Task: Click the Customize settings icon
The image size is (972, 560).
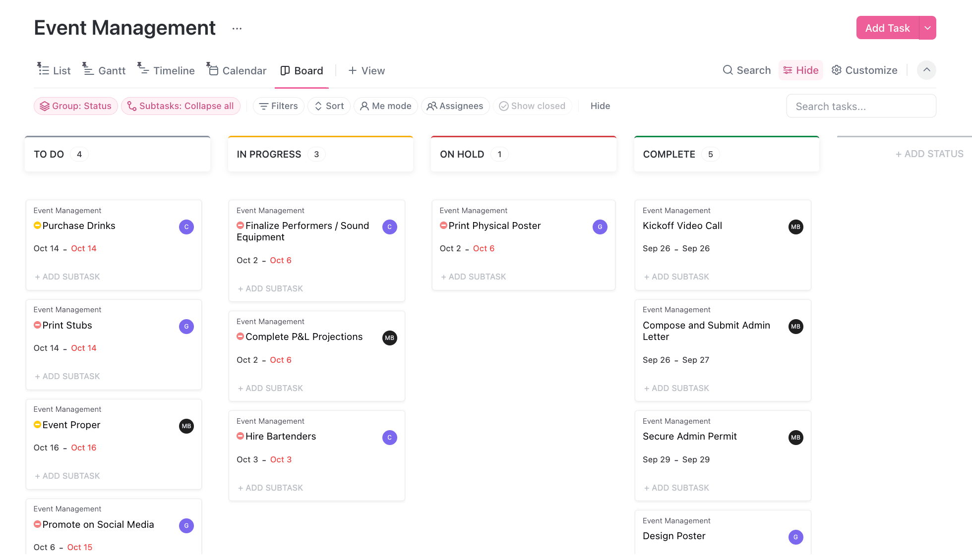Action: click(x=836, y=70)
